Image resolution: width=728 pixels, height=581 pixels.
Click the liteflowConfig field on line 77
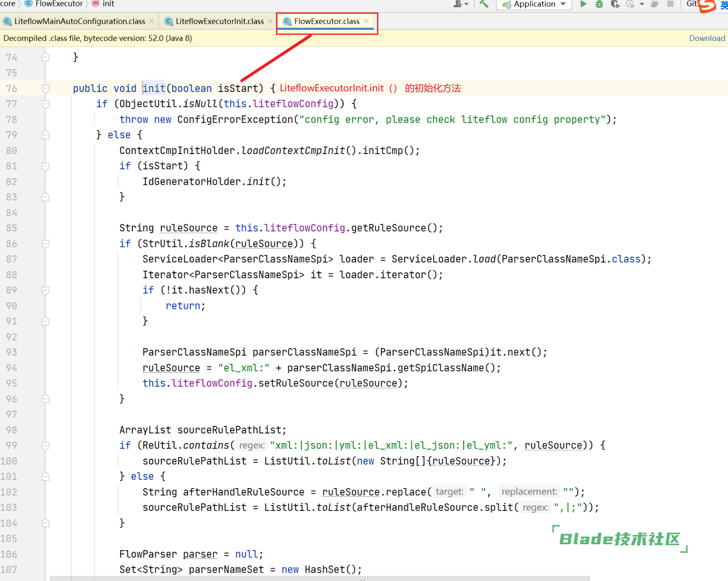point(293,104)
